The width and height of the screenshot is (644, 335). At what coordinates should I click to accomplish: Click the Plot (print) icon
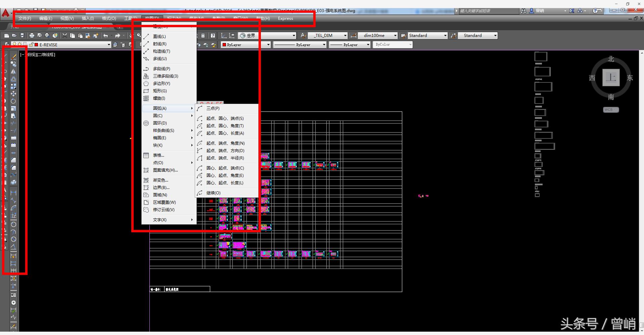click(x=32, y=36)
